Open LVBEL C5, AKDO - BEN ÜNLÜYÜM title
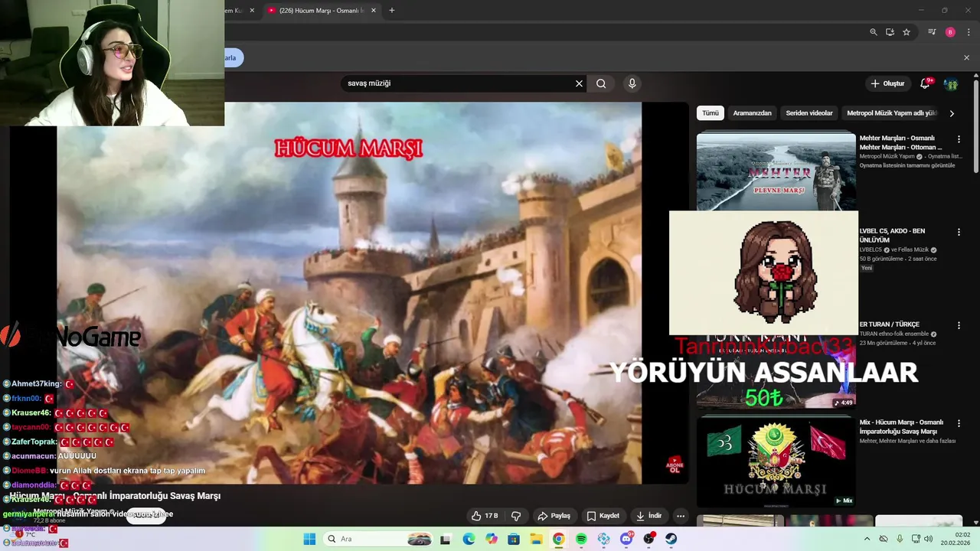 click(892, 235)
